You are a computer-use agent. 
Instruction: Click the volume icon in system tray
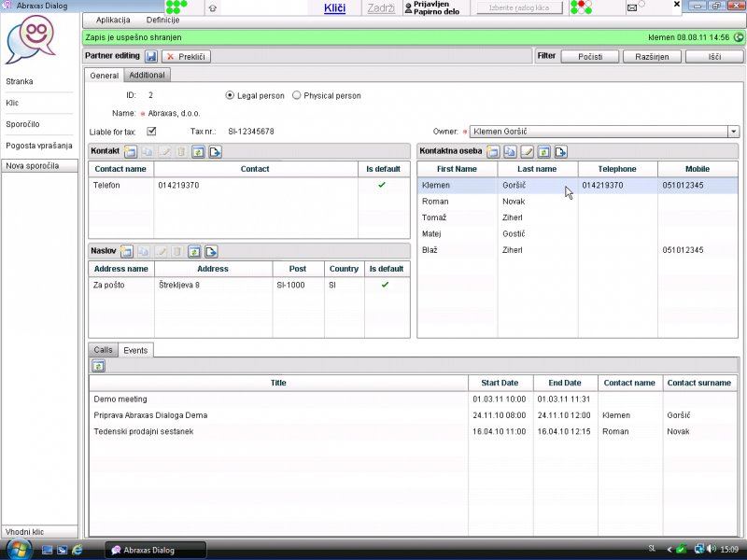click(712, 549)
